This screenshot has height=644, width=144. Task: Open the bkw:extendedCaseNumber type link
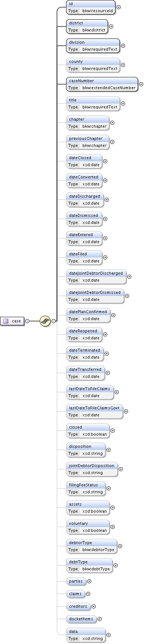click(x=109, y=88)
